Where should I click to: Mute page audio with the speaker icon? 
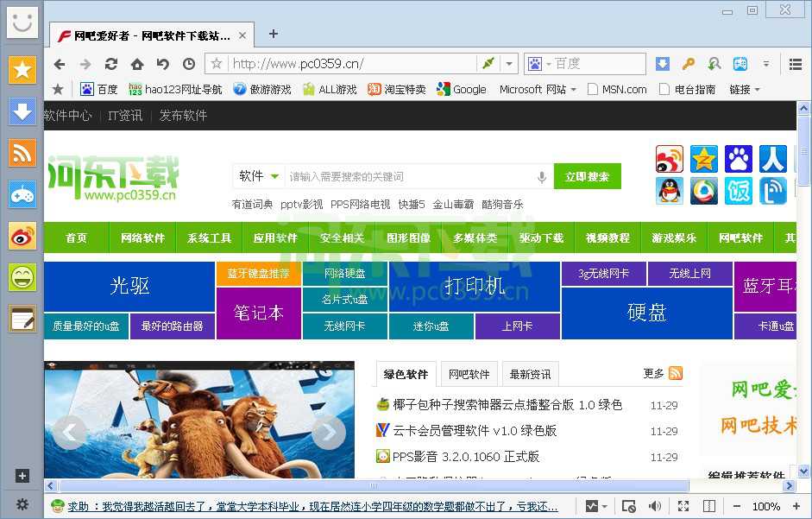click(x=656, y=506)
